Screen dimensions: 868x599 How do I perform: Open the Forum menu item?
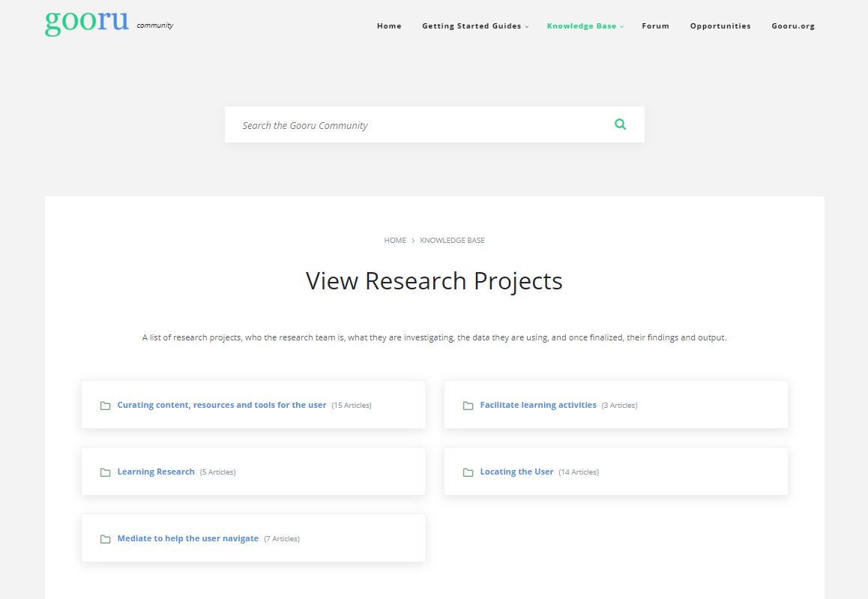[x=655, y=26]
